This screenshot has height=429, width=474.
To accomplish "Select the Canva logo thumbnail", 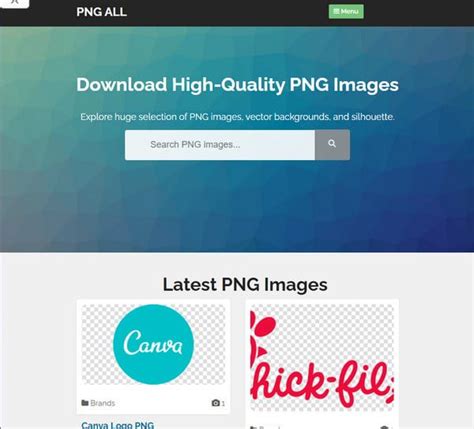I will [x=153, y=345].
